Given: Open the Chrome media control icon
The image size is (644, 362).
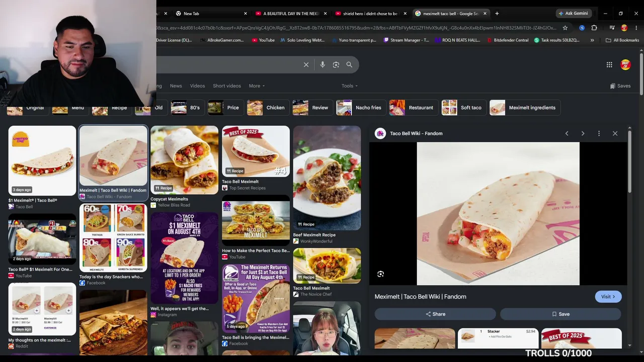Looking at the screenshot, I should click(x=612, y=28).
